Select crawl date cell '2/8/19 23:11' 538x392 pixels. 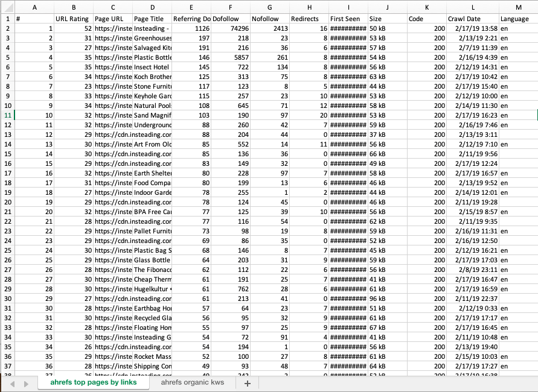pos(472,270)
